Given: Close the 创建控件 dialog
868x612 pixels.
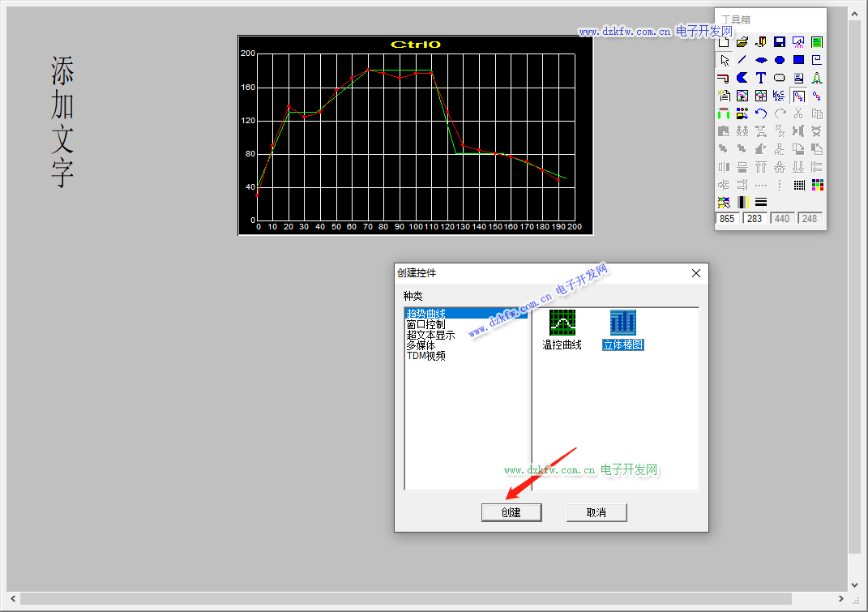Looking at the screenshot, I should (x=695, y=274).
